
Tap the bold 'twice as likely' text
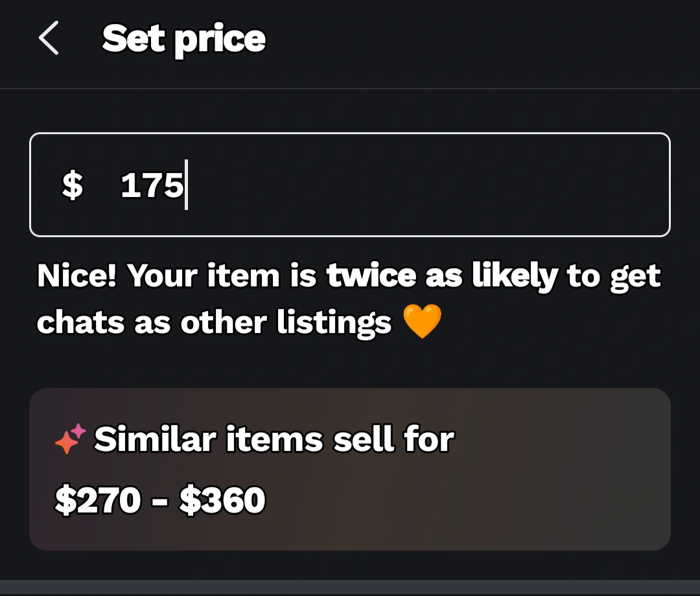(x=441, y=277)
